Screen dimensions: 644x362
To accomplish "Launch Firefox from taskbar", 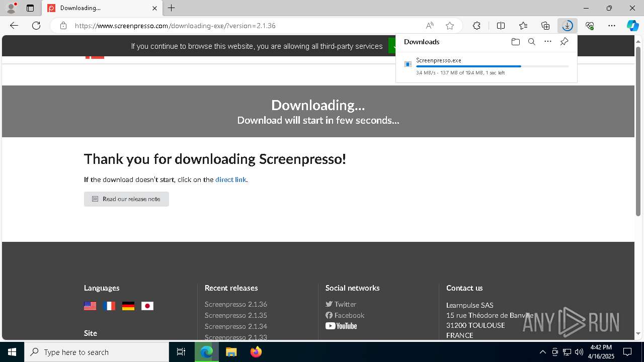I will pos(256,352).
